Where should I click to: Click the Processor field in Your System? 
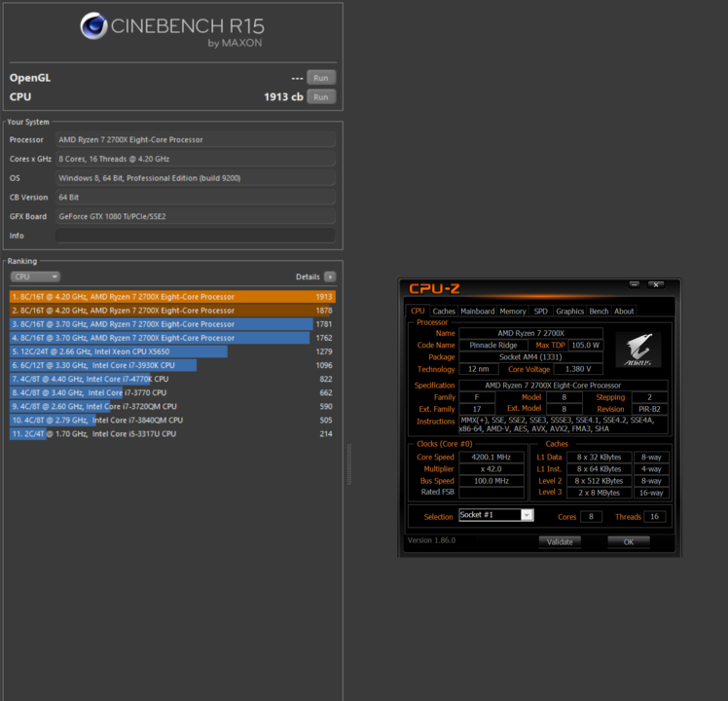[x=196, y=140]
